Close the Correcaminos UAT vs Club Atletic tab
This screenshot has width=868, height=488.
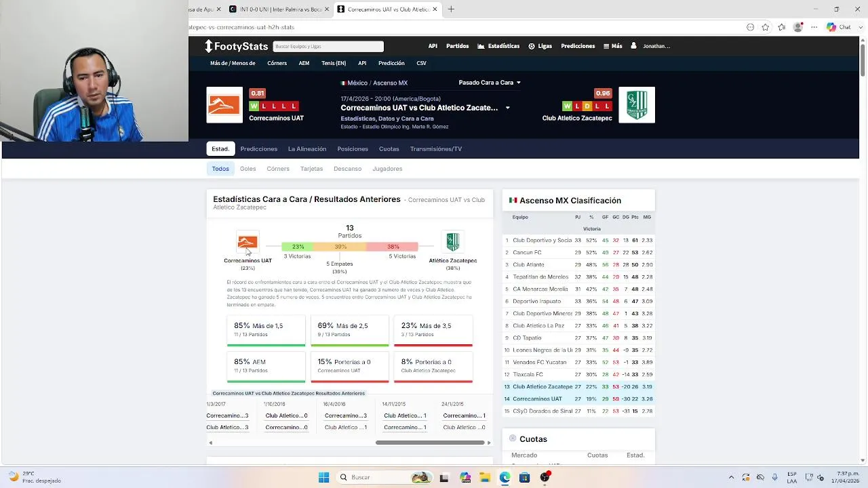click(x=435, y=9)
